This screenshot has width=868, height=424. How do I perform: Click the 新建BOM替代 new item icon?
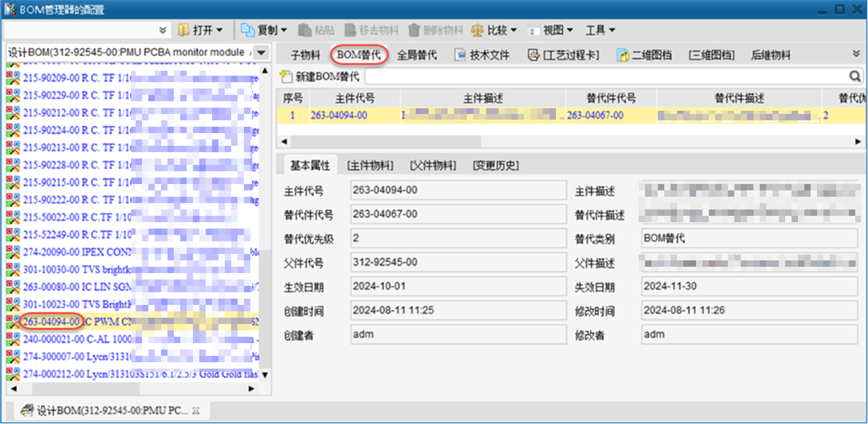coord(287,76)
